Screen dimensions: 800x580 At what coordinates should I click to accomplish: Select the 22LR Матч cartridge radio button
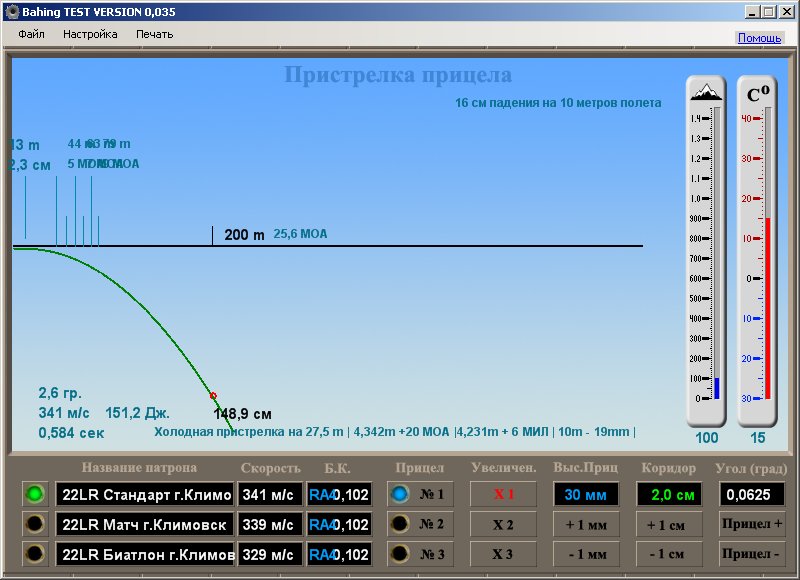click(35, 524)
